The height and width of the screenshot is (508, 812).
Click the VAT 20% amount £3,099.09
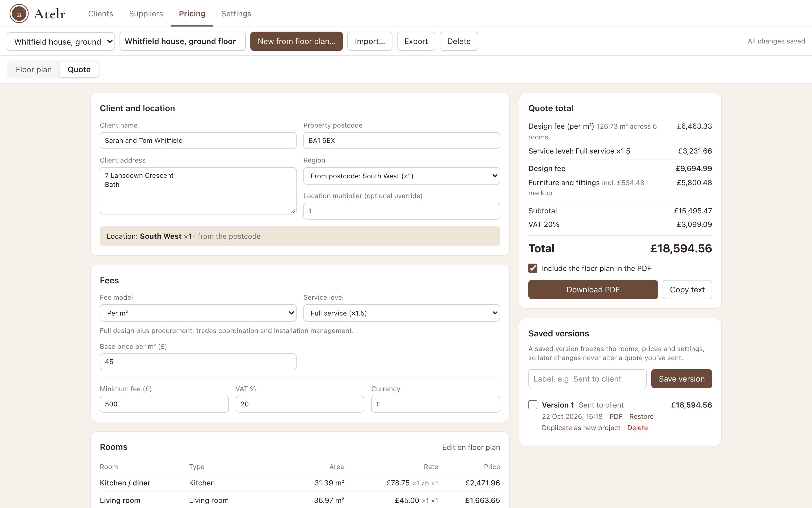[694, 224]
